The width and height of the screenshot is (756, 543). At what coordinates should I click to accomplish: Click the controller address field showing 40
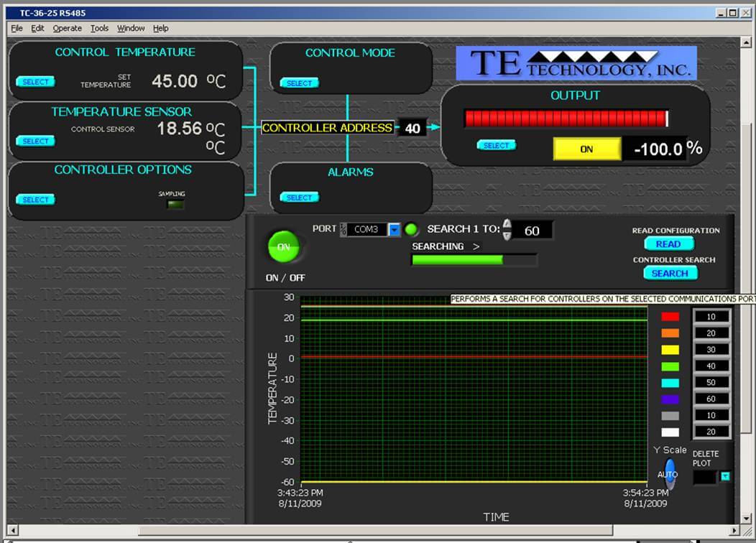click(412, 128)
